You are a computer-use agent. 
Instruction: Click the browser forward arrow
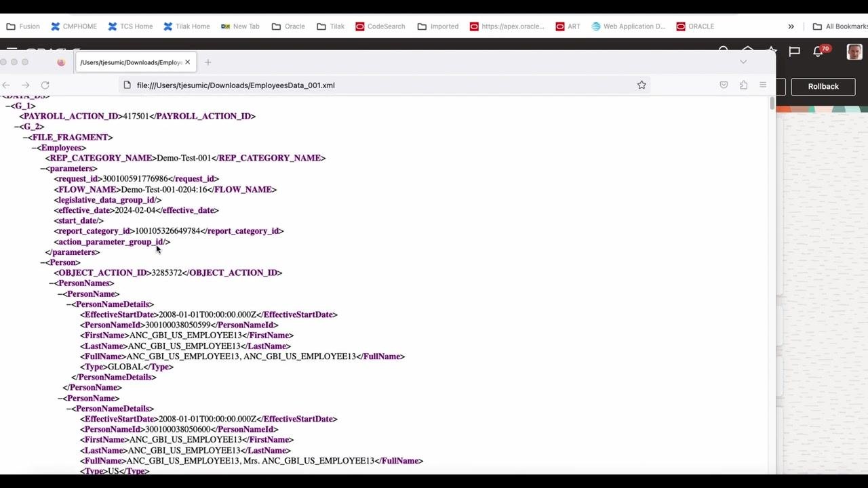pyautogui.click(x=26, y=85)
